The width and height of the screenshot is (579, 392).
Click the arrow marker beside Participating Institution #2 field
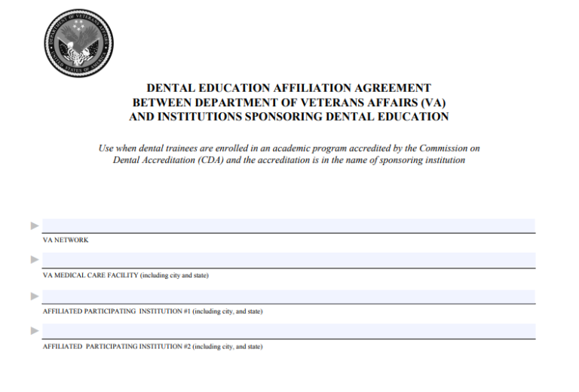pyautogui.click(x=35, y=330)
